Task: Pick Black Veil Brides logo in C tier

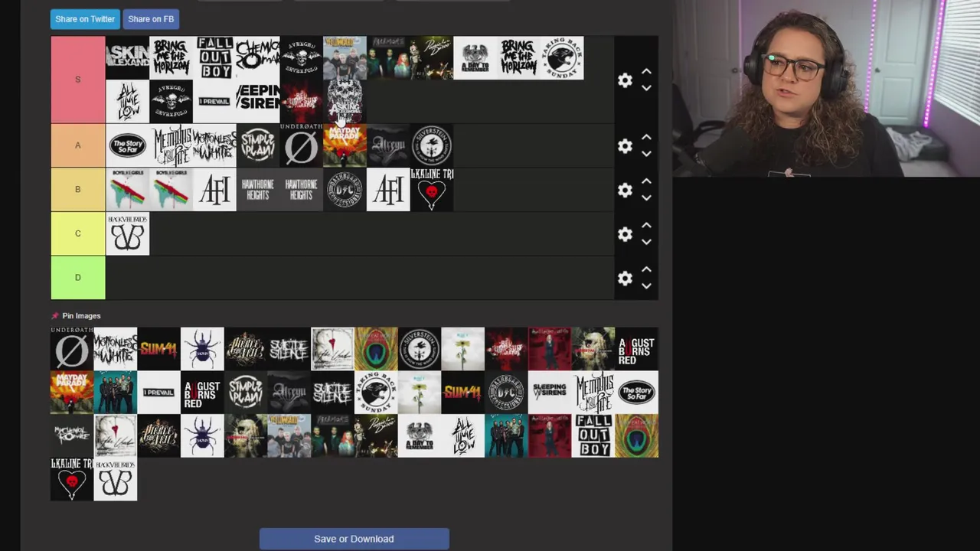Action: (x=127, y=233)
